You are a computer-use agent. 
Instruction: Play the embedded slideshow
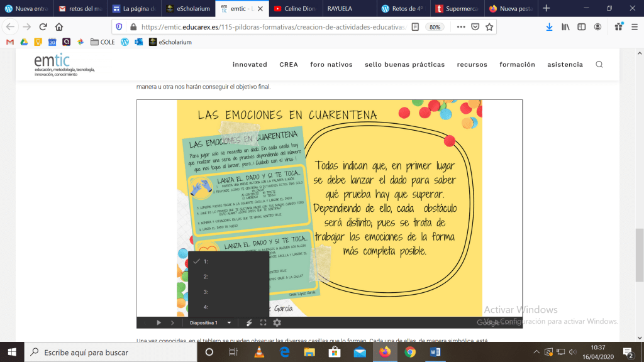pyautogui.click(x=159, y=322)
